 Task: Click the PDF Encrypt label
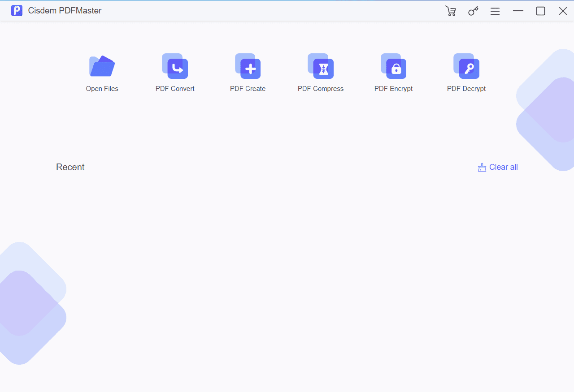[393, 89]
